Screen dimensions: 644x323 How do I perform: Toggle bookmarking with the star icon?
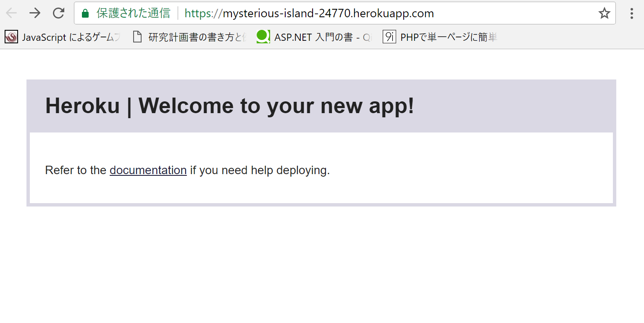(x=605, y=13)
